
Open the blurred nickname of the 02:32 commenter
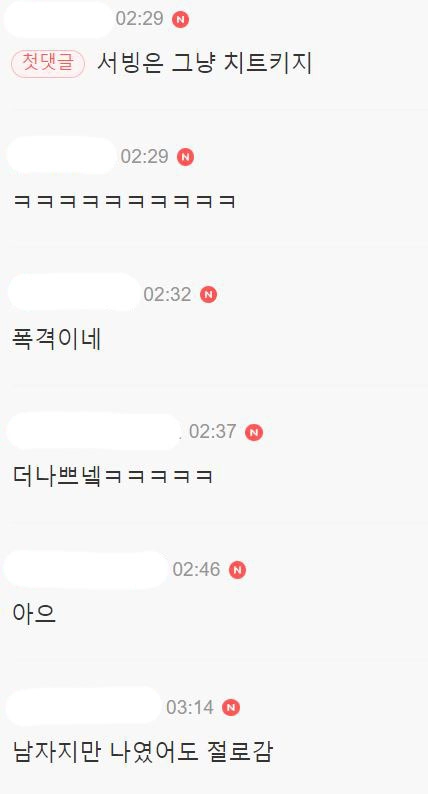coord(74,293)
